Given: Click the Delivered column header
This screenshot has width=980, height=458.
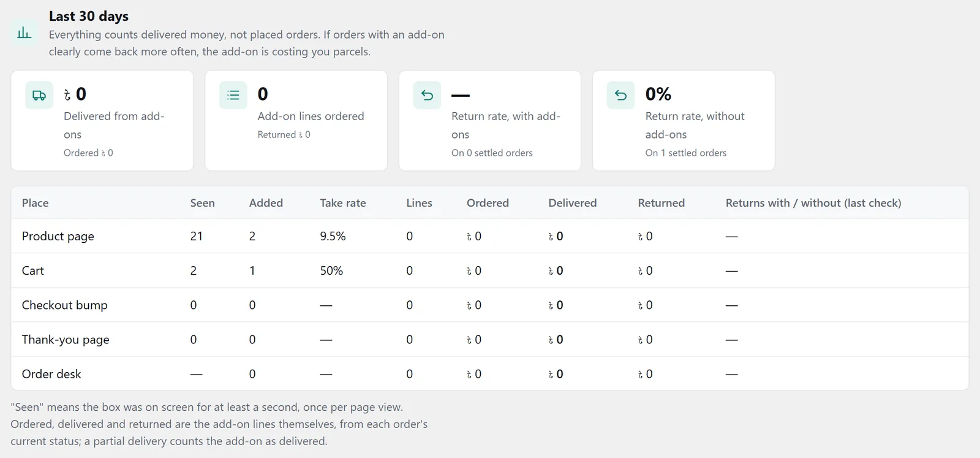Looking at the screenshot, I should (572, 203).
